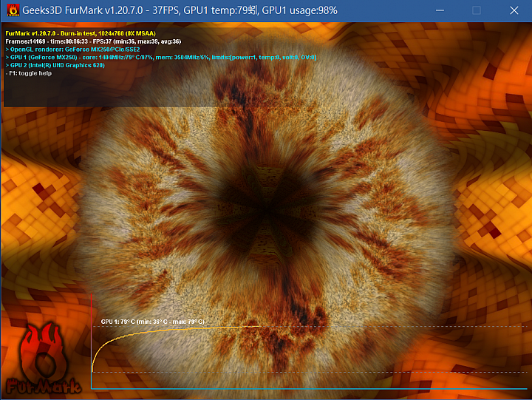Click the GPU 2 Intel UHD Graphics 620 line
The height and width of the screenshot is (400, 532).
(55, 65)
